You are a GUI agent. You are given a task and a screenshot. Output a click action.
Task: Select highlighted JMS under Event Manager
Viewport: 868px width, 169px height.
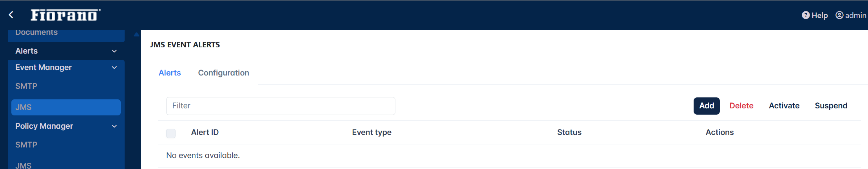(x=66, y=107)
